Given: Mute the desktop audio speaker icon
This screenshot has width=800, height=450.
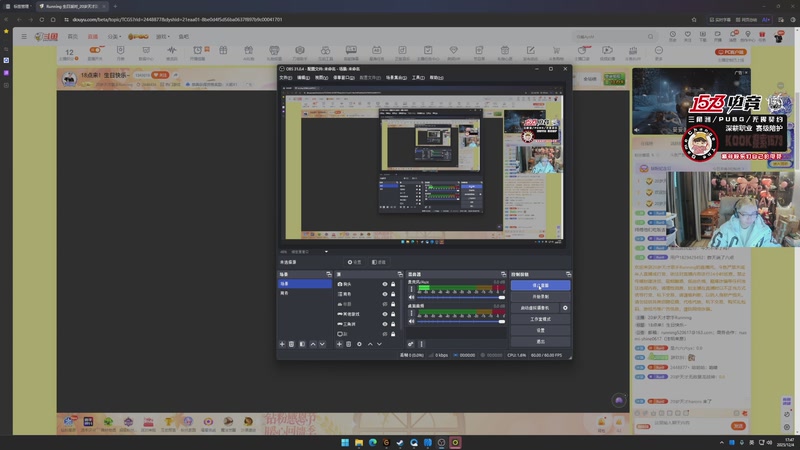Looking at the screenshot, I should (409, 321).
